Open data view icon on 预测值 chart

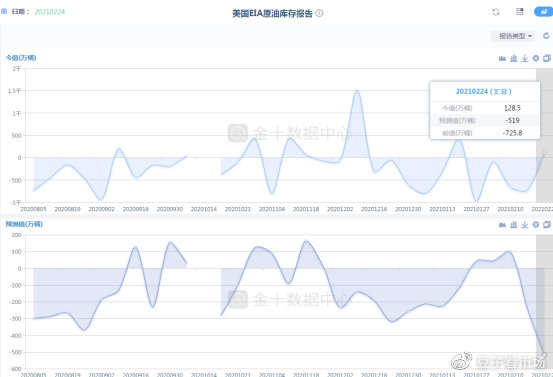coord(547,224)
